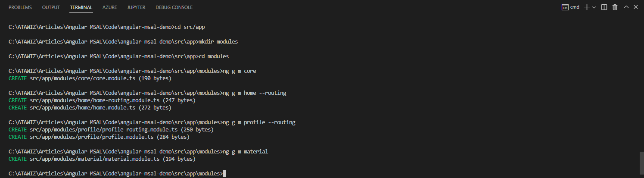Image resolution: width=644 pixels, height=178 pixels.
Task: Open the JUPYTER tab
Action: pyautogui.click(x=136, y=7)
